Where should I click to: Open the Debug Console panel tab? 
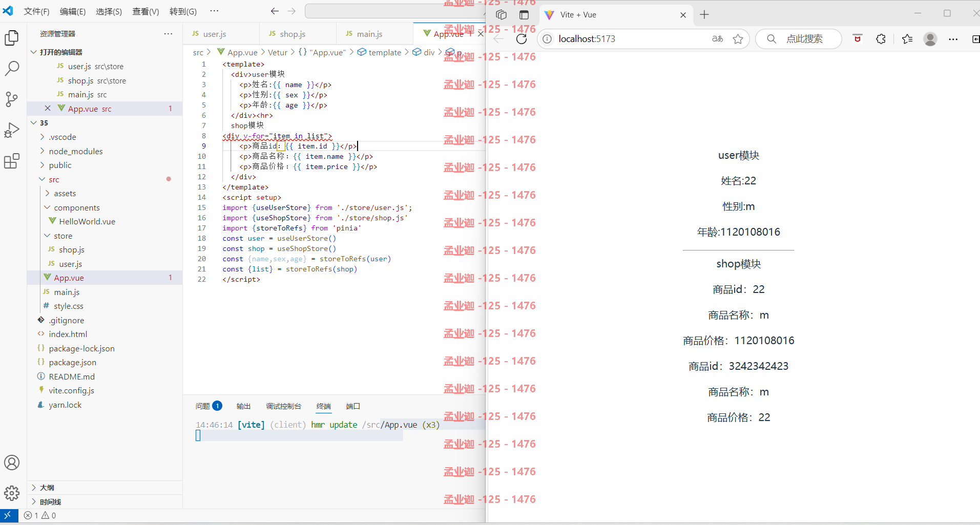click(x=283, y=406)
